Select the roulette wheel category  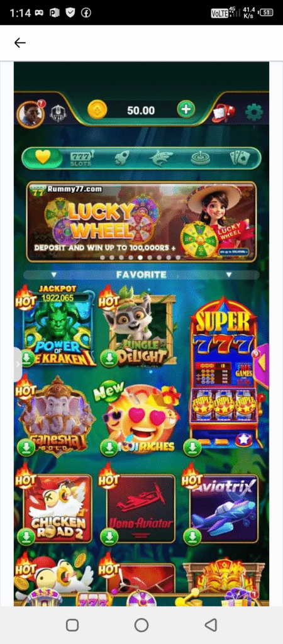tap(201, 158)
